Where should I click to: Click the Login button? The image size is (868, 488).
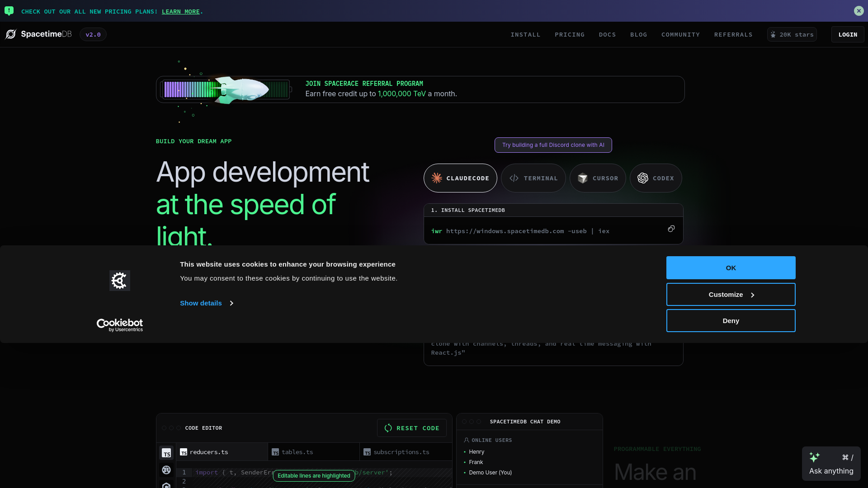pos(848,34)
